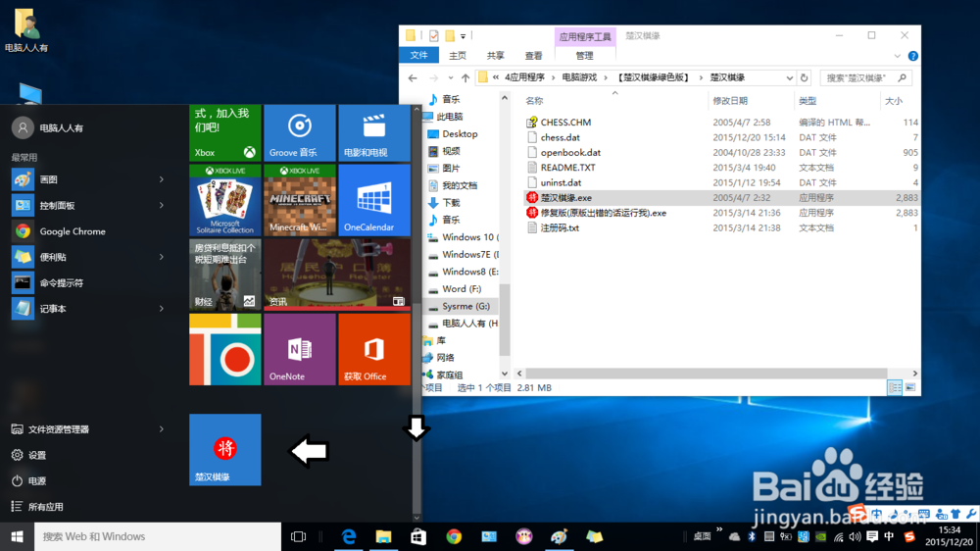Switch to 共享 ribbon tab
Image resolution: width=980 pixels, height=551 pixels.
(496, 56)
